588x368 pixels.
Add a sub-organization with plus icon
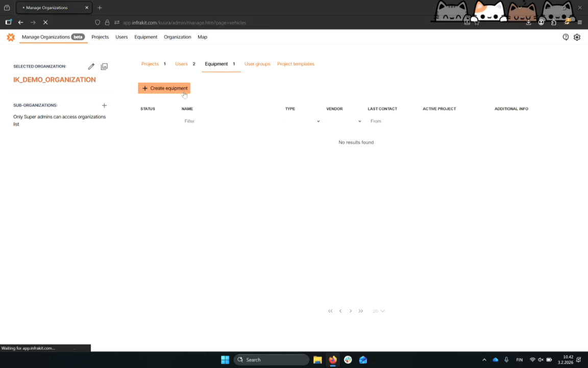104,105
